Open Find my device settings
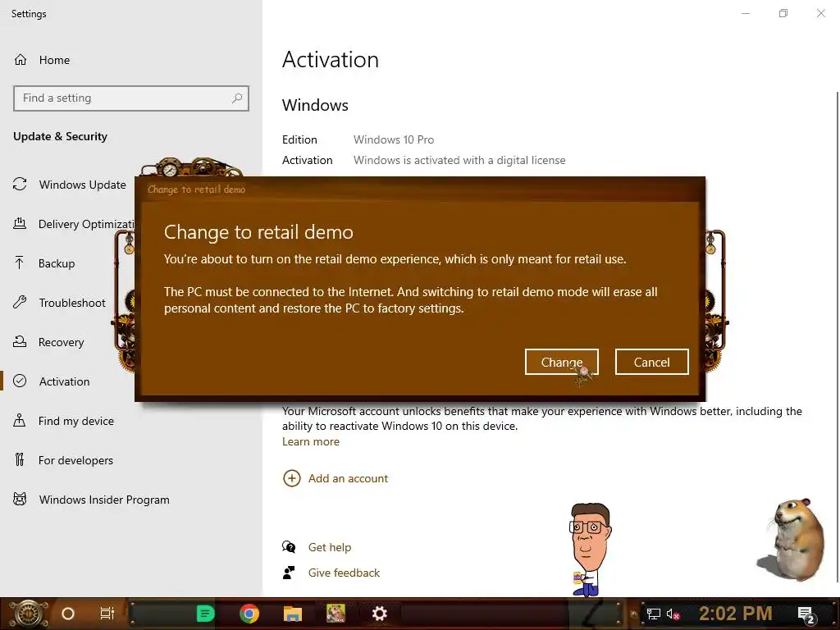The height and width of the screenshot is (630, 840). click(75, 421)
